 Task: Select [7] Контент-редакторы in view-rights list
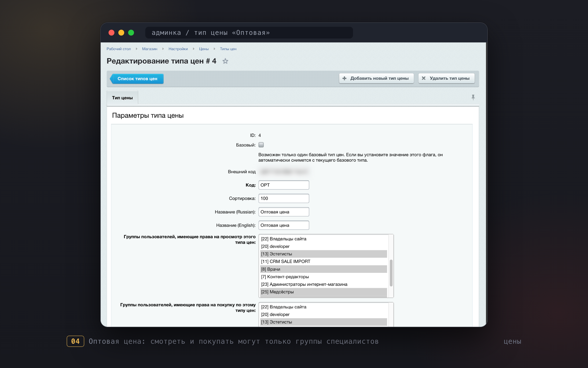pyautogui.click(x=323, y=277)
